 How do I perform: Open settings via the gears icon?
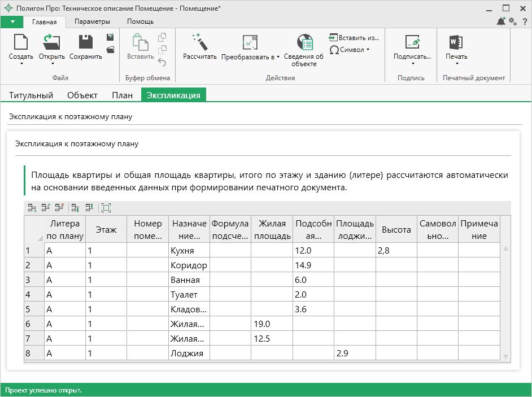pos(513,21)
